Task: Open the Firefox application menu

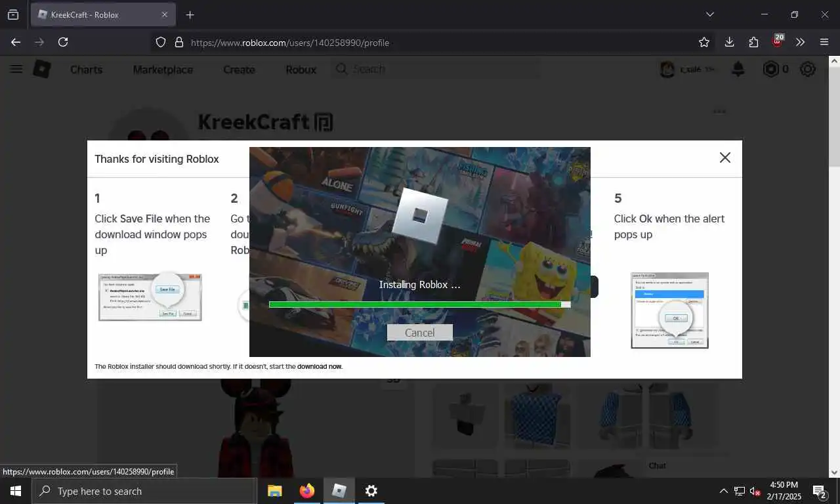Action: coord(824,42)
